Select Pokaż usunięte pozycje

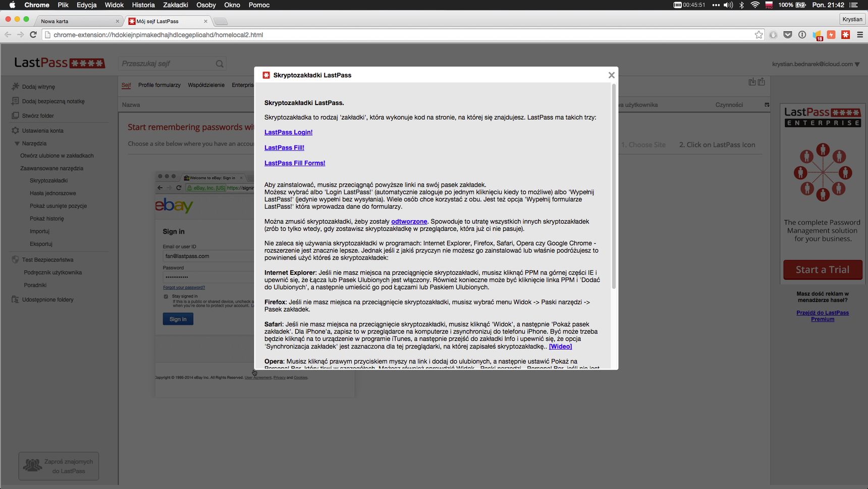click(59, 206)
